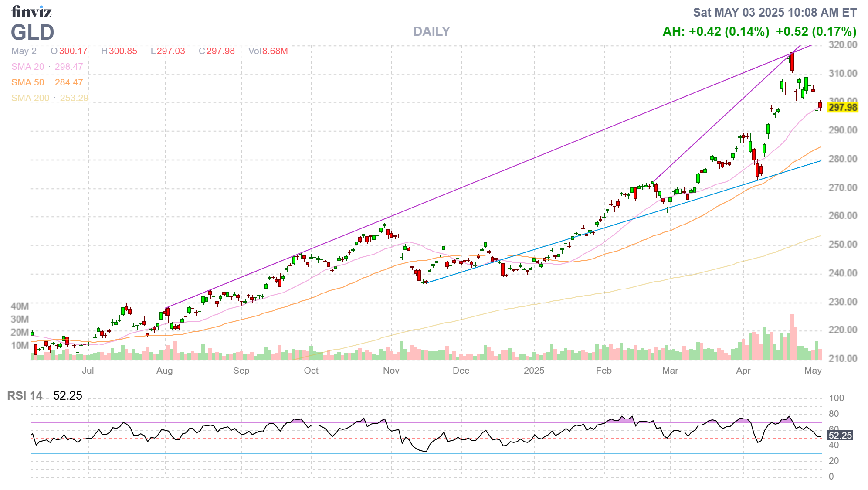The width and height of the screenshot is (868, 490).
Task: Click the Jul label on time axis
Action: [88, 371]
